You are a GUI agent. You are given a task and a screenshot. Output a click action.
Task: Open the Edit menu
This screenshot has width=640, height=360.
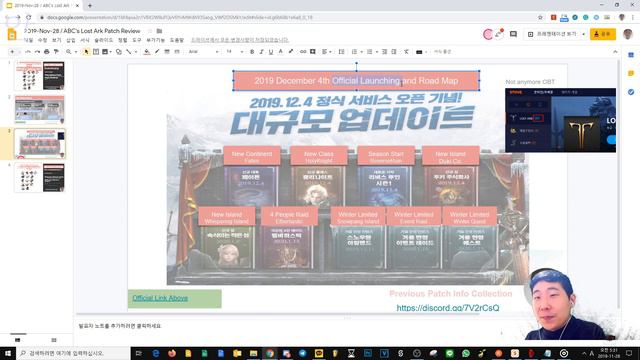(x=42, y=40)
